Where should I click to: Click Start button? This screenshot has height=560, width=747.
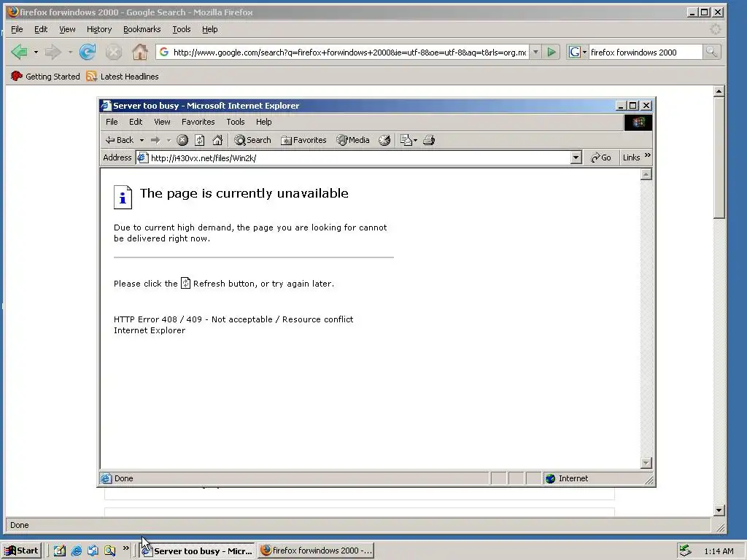pos(21,551)
